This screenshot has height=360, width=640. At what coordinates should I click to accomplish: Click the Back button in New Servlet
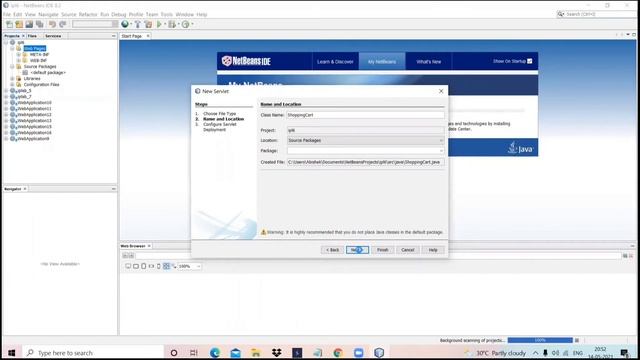pos(332,250)
